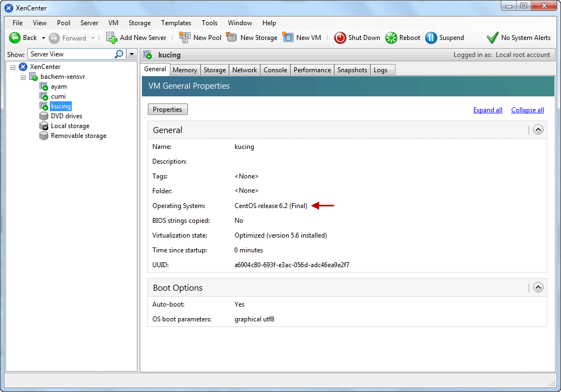Click the Removable storage icon
Image resolution: width=561 pixels, height=392 pixels.
[44, 136]
